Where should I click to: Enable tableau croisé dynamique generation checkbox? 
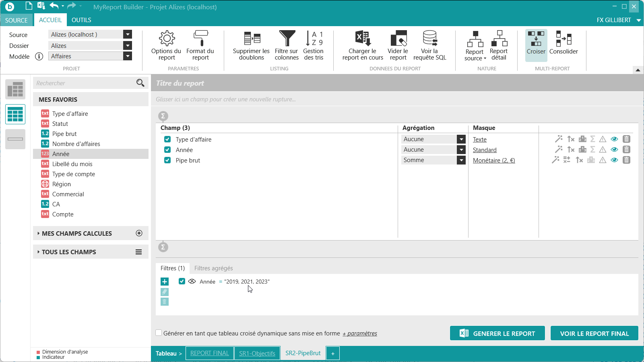coord(159,333)
